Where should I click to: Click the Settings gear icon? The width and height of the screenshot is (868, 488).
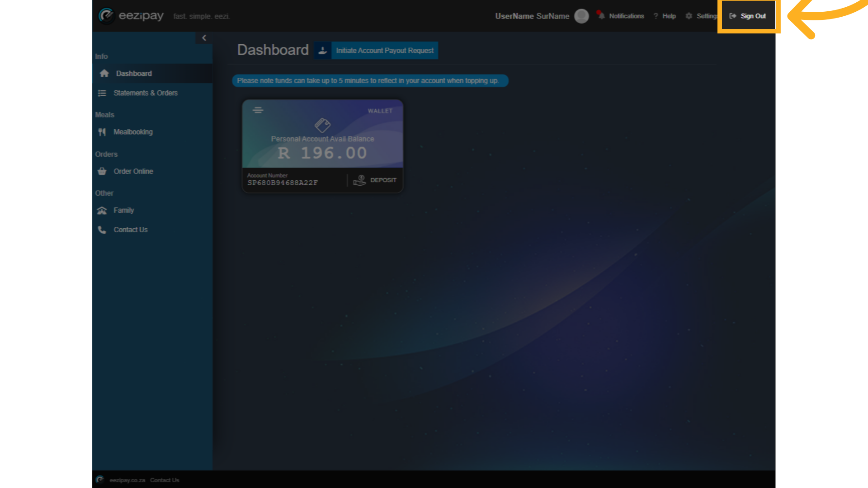[x=689, y=16]
